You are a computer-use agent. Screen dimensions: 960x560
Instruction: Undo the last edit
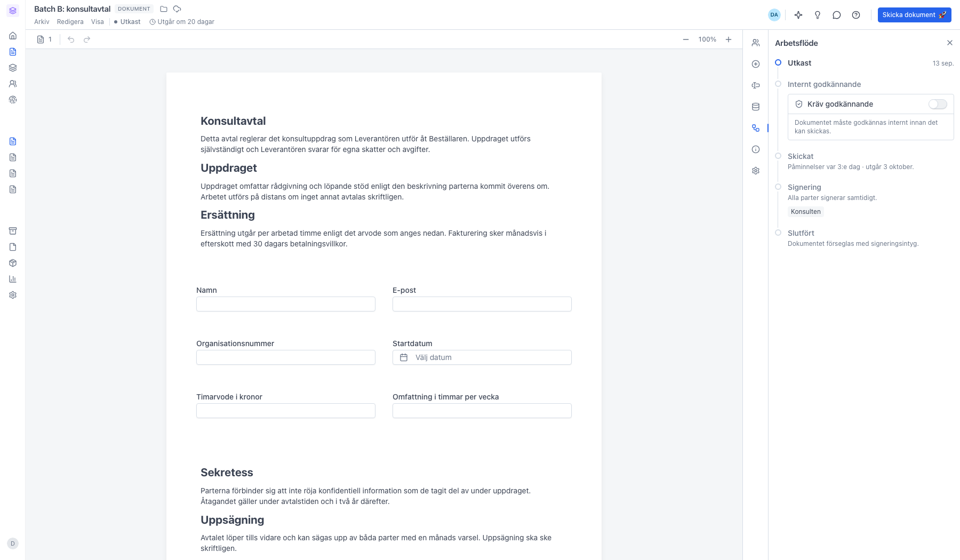tap(71, 39)
